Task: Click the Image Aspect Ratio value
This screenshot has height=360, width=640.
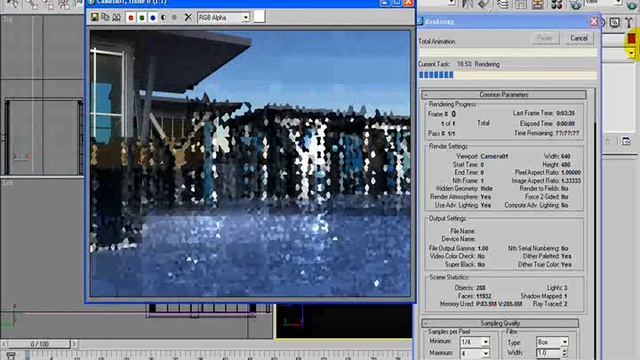Action: pos(571,180)
